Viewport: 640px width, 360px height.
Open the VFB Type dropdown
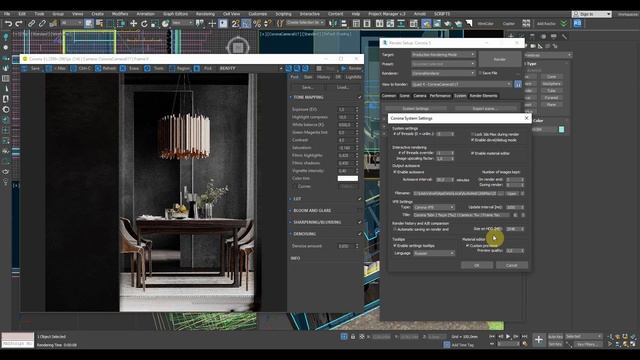[x=433, y=207]
